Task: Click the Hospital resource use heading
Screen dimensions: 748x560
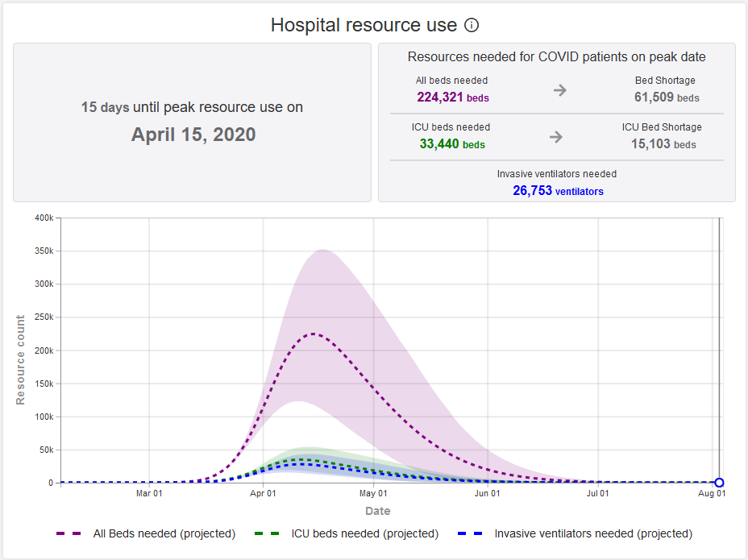Action: click(x=364, y=25)
